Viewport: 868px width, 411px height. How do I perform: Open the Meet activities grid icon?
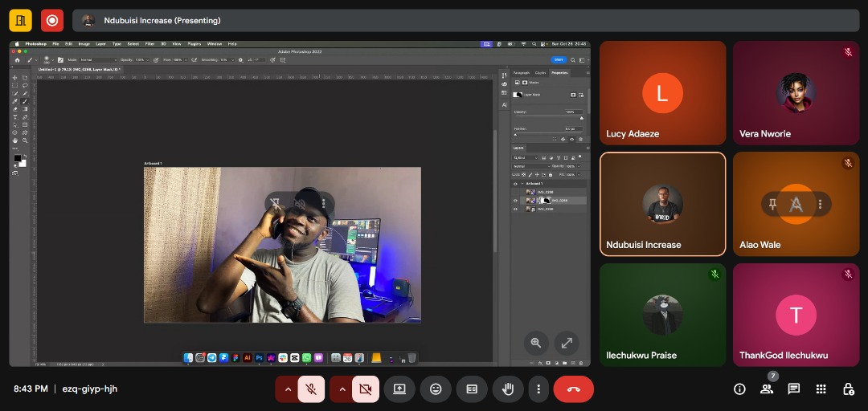pos(821,389)
